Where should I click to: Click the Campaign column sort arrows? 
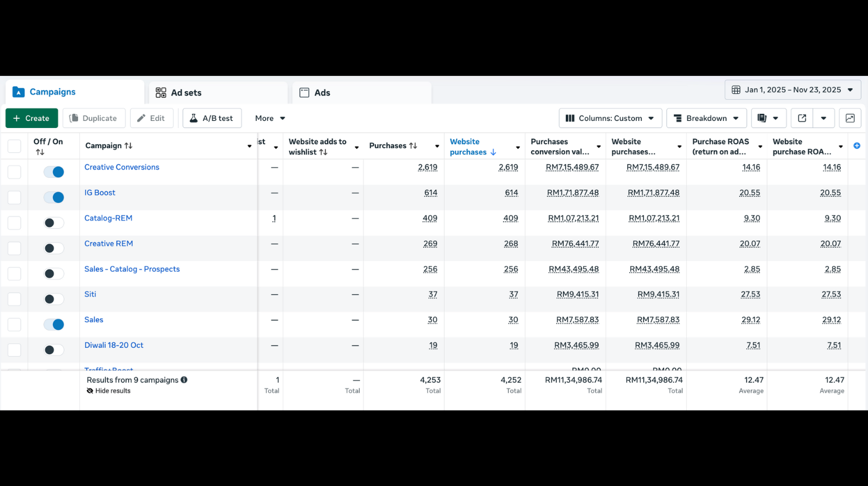pos(129,146)
